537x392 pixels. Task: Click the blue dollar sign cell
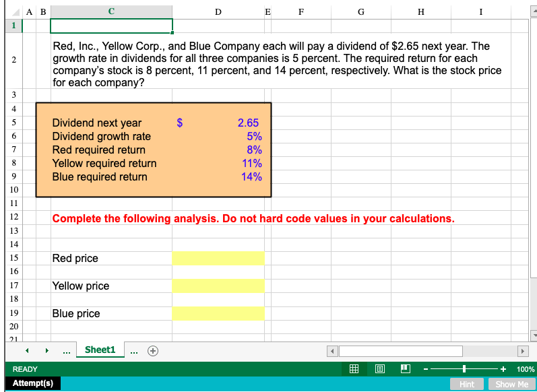[x=179, y=123]
